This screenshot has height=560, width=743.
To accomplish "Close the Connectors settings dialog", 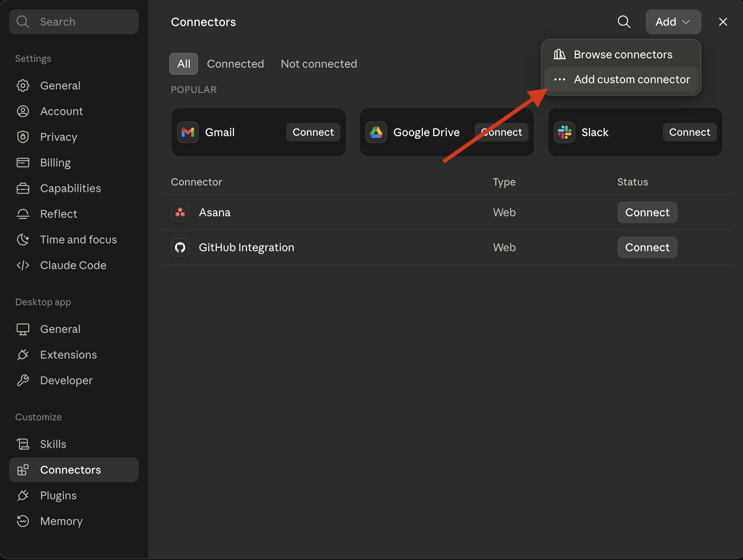I will (x=723, y=22).
